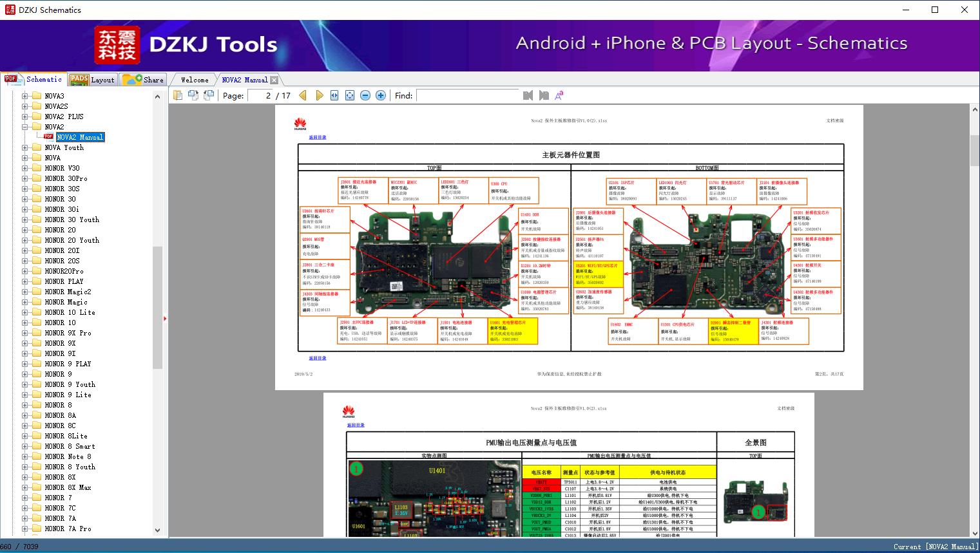Viewport: 980px width, 553px height.
Task: Click the HONOR 30Pro folder icon
Action: tap(37, 178)
